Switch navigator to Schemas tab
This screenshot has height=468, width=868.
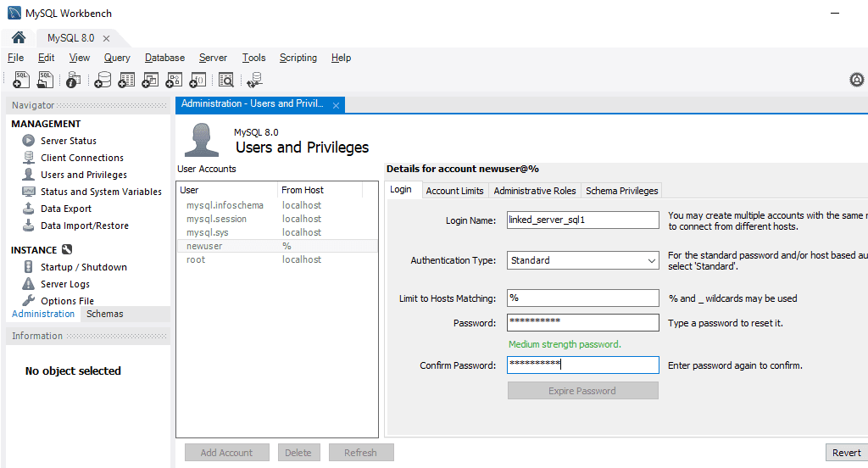[x=104, y=314]
